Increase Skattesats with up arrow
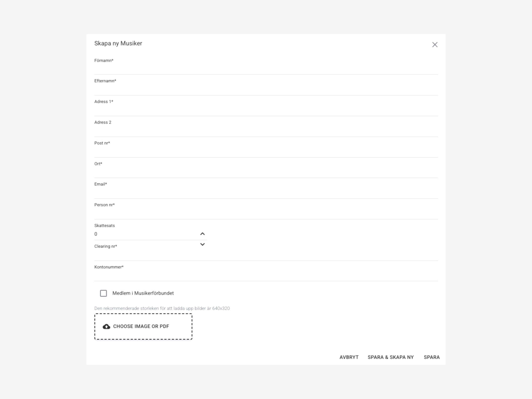Image resolution: width=532 pixels, height=399 pixels. click(202, 234)
